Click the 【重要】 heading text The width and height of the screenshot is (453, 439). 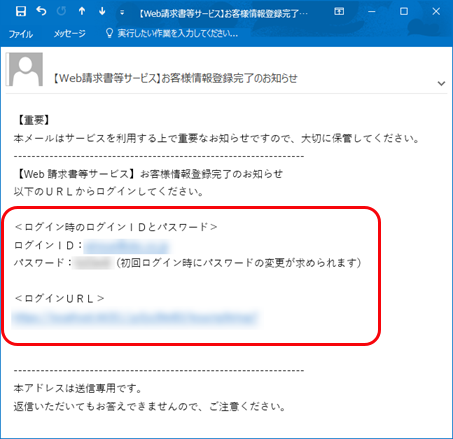click(33, 120)
